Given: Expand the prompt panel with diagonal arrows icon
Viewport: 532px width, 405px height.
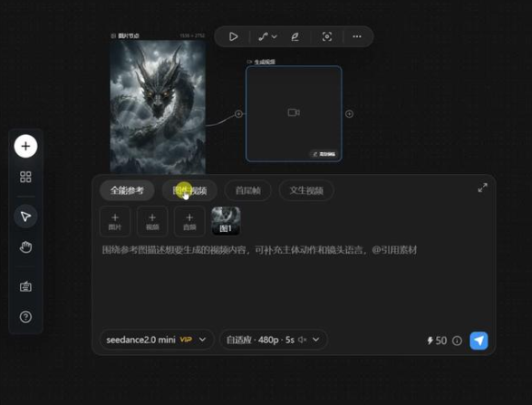Looking at the screenshot, I should coord(482,188).
